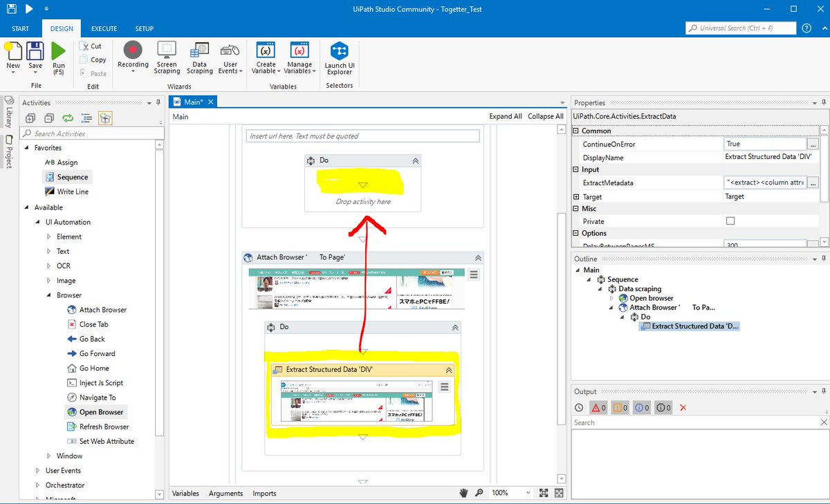Toggle the Private checkbox
Image resolution: width=830 pixels, height=504 pixels.
(x=730, y=221)
